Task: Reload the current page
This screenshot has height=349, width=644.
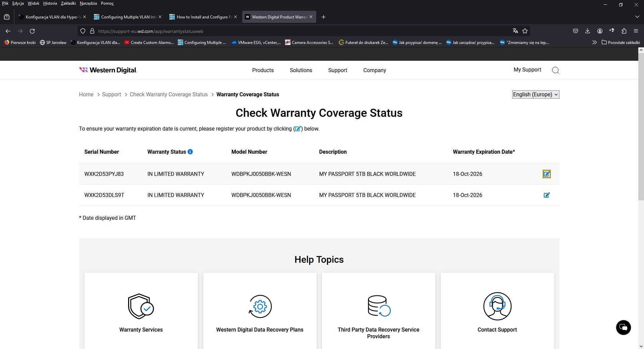Action: (32, 31)
